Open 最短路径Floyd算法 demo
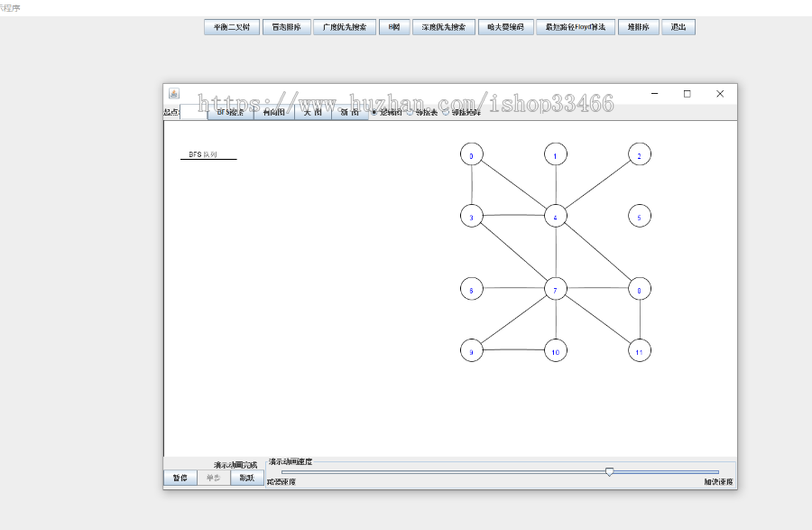The image size is (812, 530). pyautogui.click(x=576, y=27)
